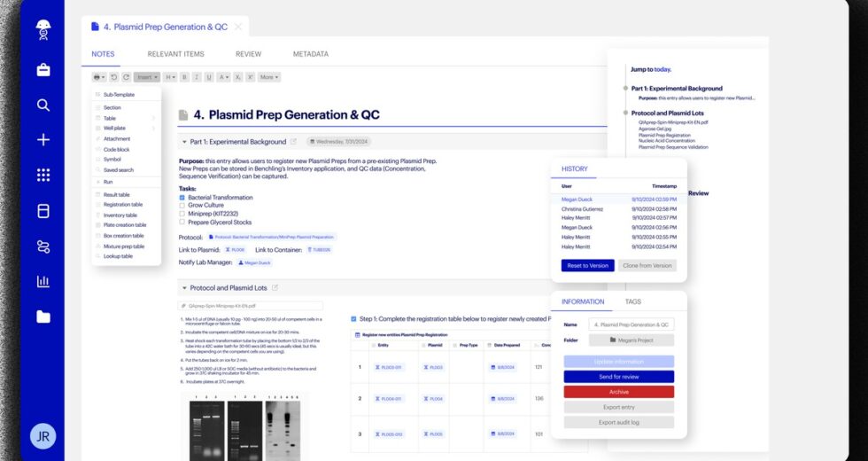The height and width of the screenshot is (461, 868).
Task: Close the Plasmid Prep Generation & QC tab
Action: click(238, 27)
